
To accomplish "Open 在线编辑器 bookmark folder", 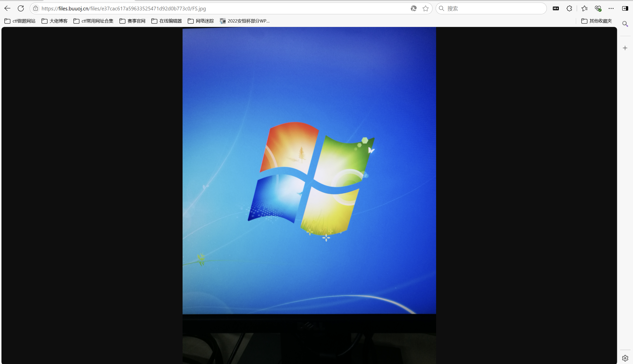I will pos(166,21).
